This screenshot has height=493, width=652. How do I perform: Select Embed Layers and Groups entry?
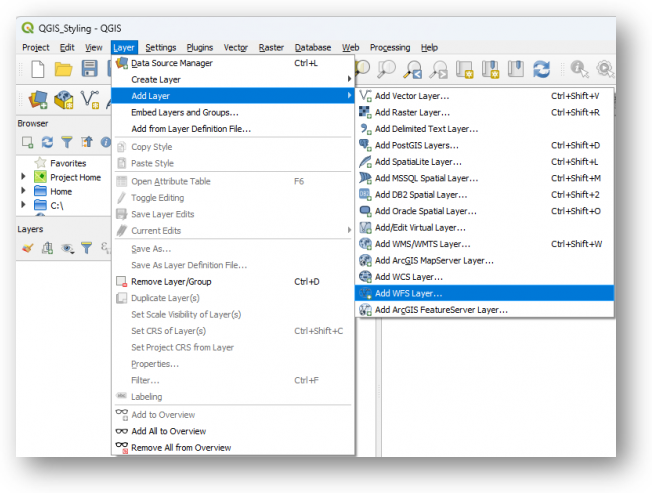point(233,112)
